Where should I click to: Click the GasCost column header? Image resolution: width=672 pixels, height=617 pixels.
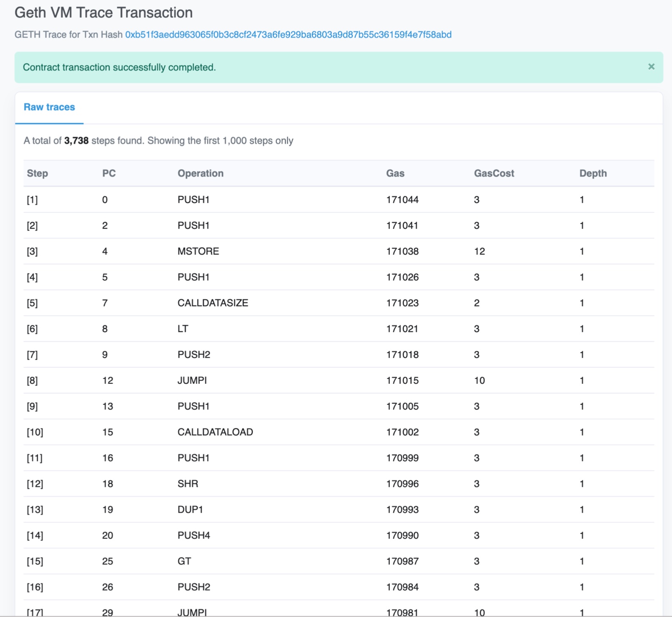pos(494,173)
